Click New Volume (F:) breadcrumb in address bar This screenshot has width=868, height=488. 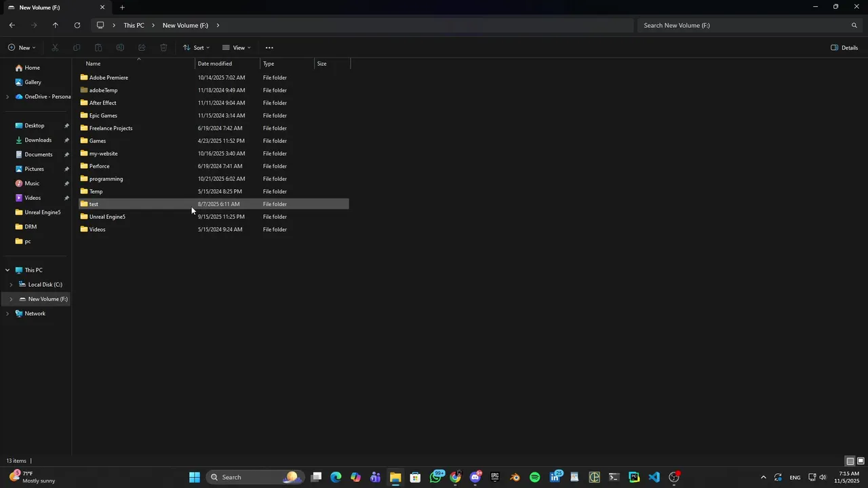(x=185, y=25)
